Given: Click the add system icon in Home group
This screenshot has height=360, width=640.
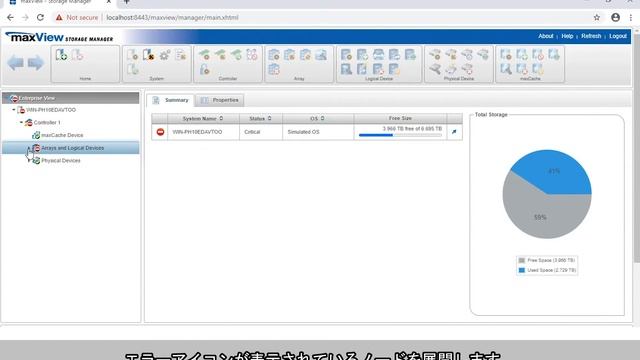Looking at the screenshot, I should (x=62, y=55).
